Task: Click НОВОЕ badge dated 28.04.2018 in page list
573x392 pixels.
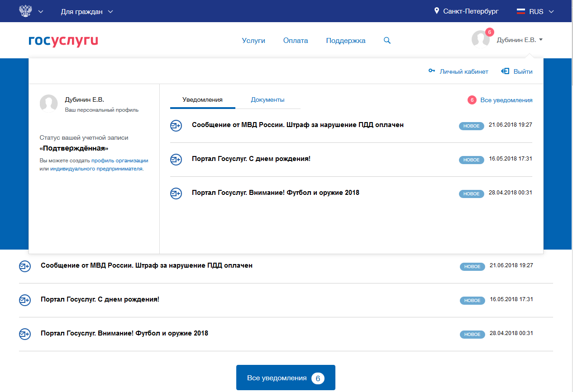Action: 472,334
